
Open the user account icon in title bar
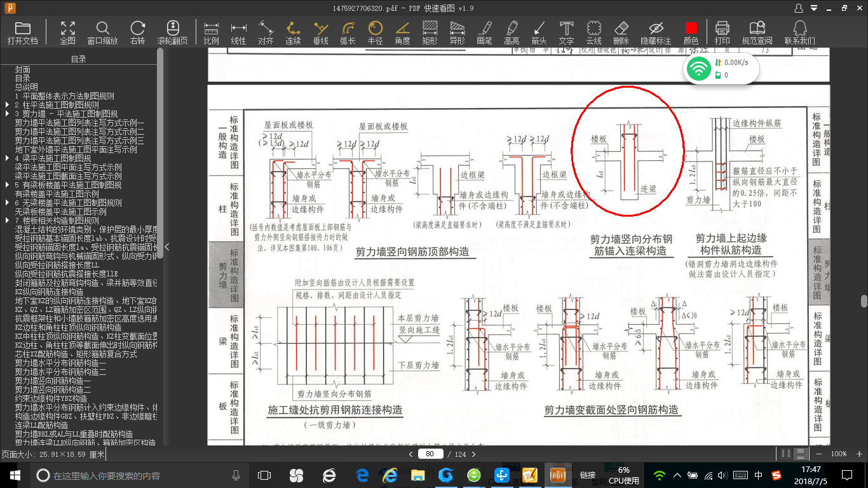pos(799,8)
